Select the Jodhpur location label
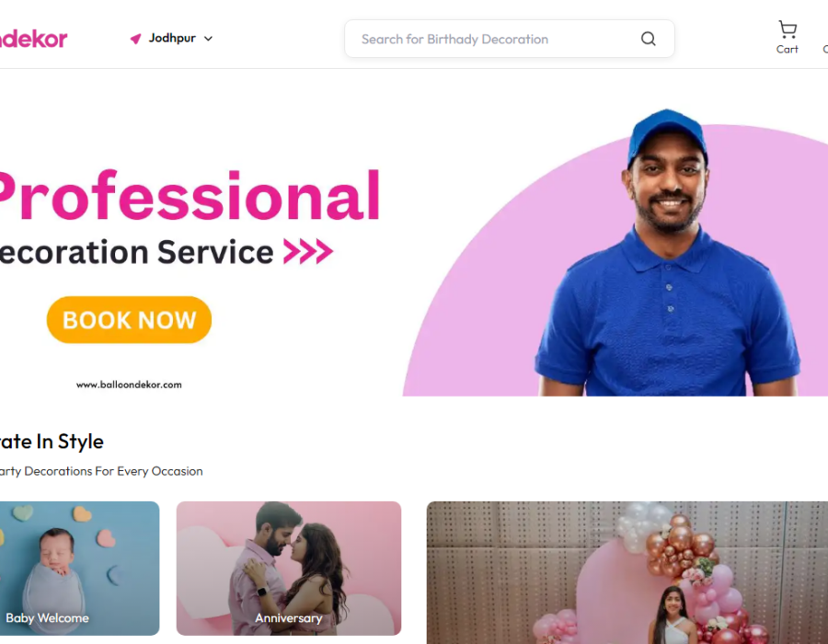 point(172,38)
